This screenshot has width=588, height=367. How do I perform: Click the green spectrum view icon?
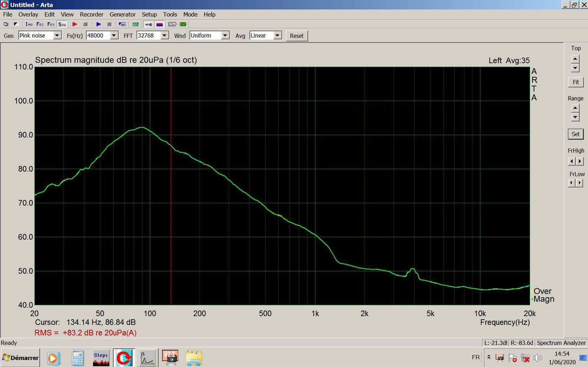[183, 24]
